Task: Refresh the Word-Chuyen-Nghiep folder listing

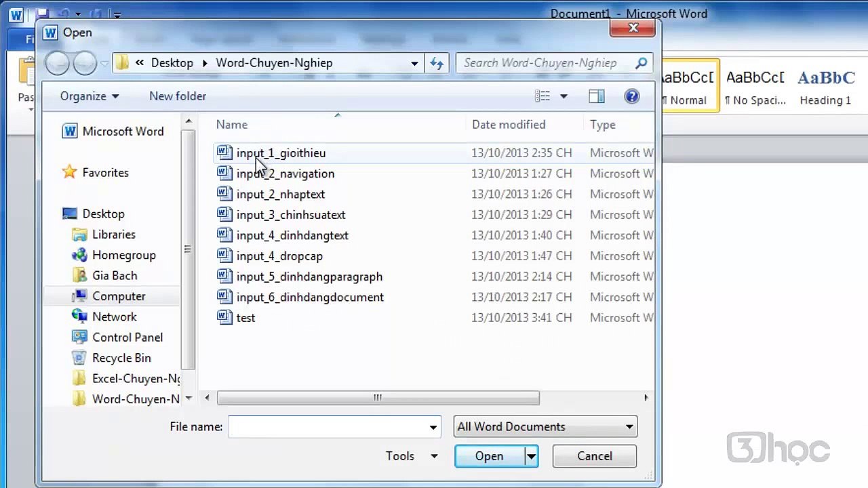Action: click(437, 63)
